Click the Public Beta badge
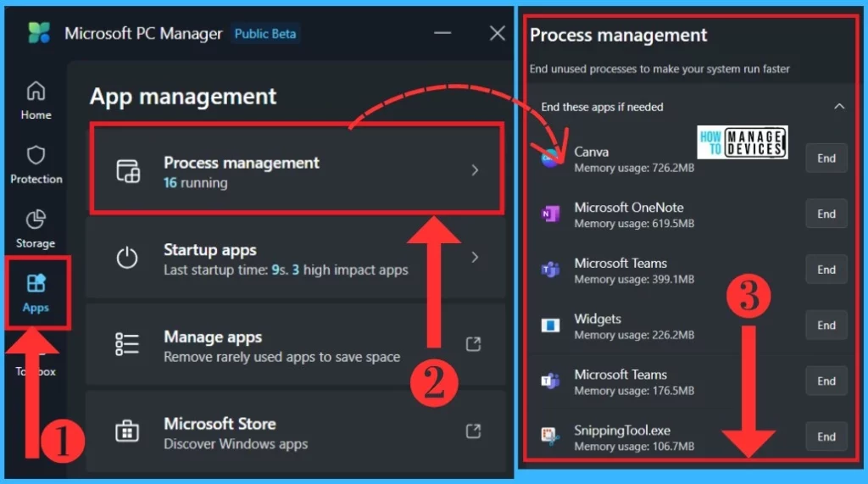Viewport: 868px width, 484px height. coord(265,34)
